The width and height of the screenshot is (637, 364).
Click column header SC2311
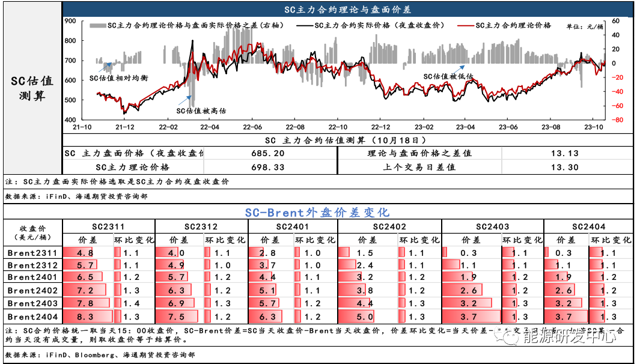pyautogui.click(x=108, y=226)
